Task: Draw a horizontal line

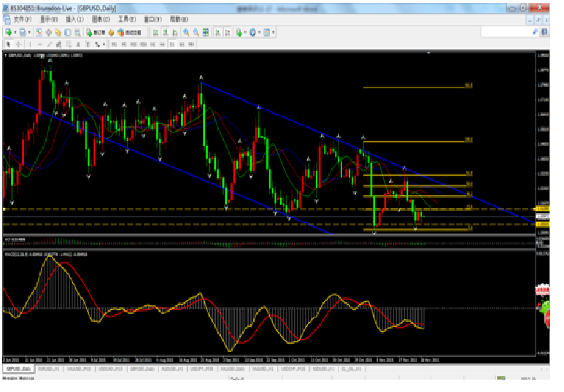Action: pyautogui.click(x=39, y=45)
